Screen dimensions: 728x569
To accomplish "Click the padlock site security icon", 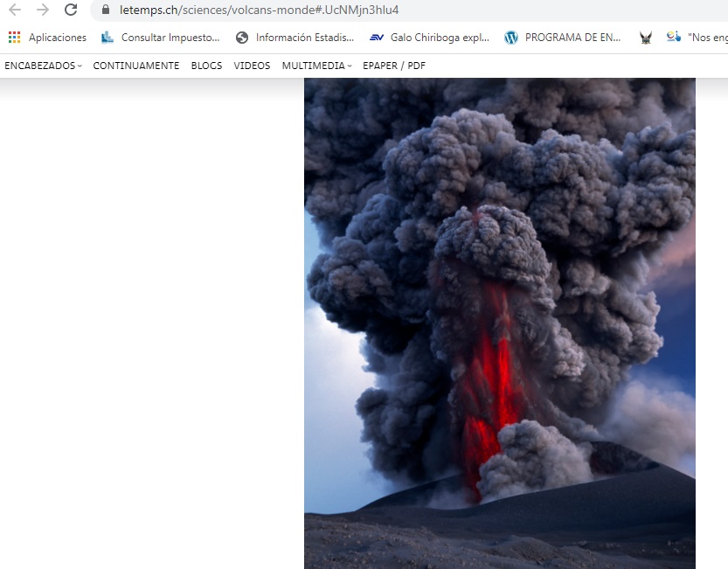I will click(x=106, y=10).
